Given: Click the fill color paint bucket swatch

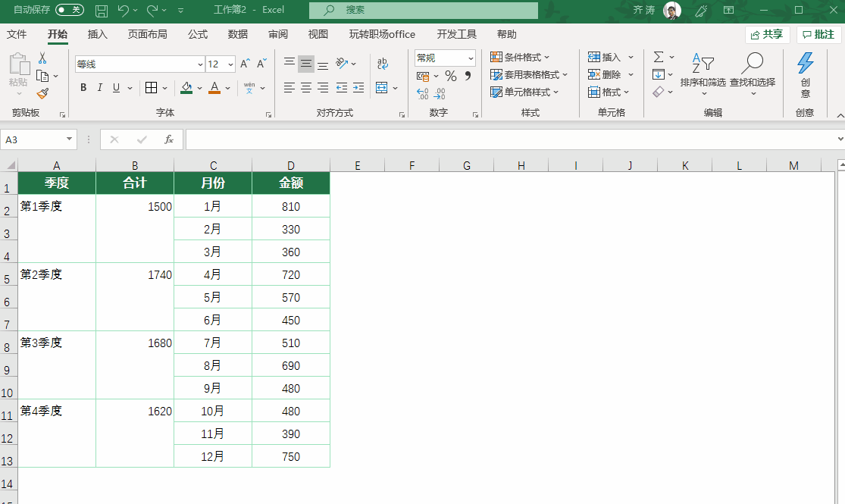Looking at the screenshot, I should pyautogui.click(x=186, y=88).
